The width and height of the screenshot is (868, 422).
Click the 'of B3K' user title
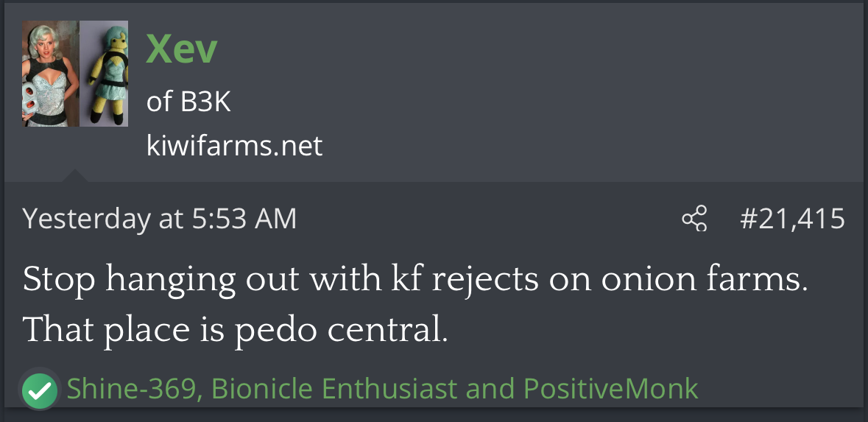[x=188, y=102]
